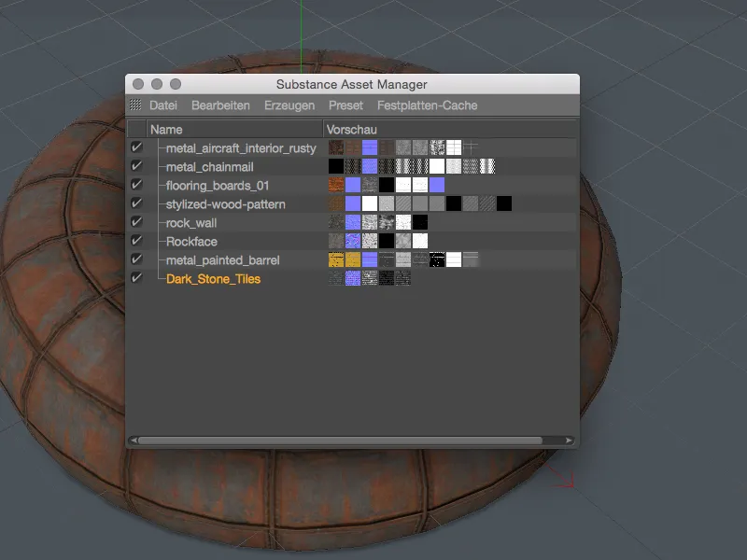Click the first preview thumbnail of metal_chainmail

coord(333,166)
